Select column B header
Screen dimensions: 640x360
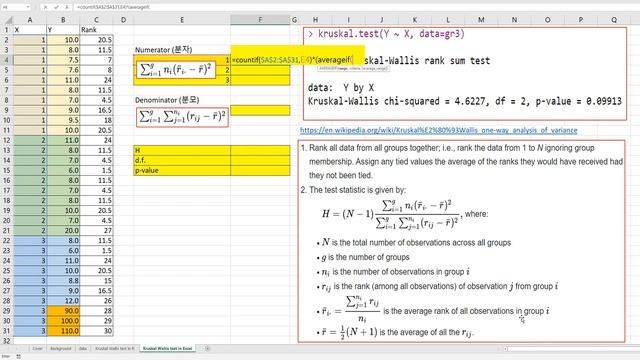coord(63,20)
